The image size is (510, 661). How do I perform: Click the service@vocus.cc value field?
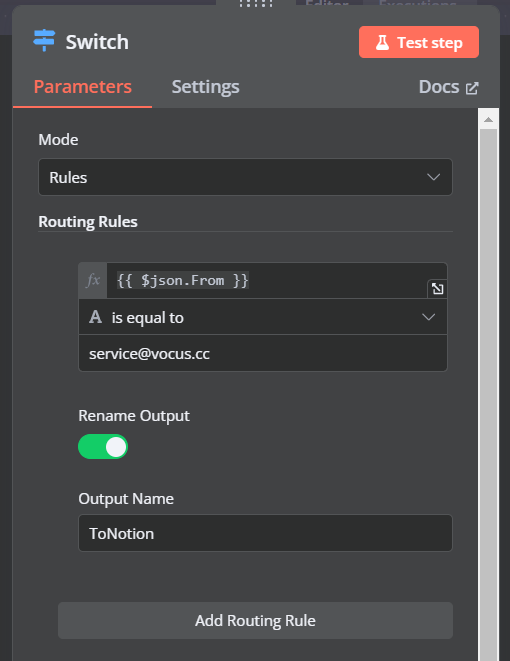263,353
